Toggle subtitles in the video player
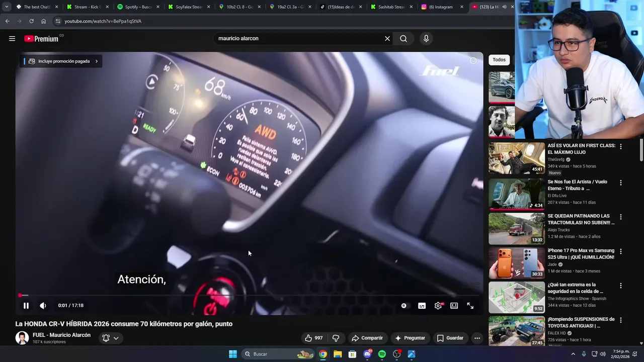This screenshot has width=644, height=362. 422,306
